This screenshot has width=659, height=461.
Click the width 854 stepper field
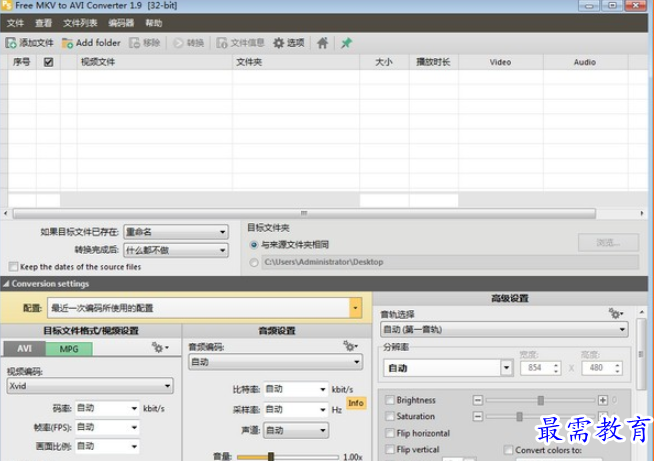540,368
